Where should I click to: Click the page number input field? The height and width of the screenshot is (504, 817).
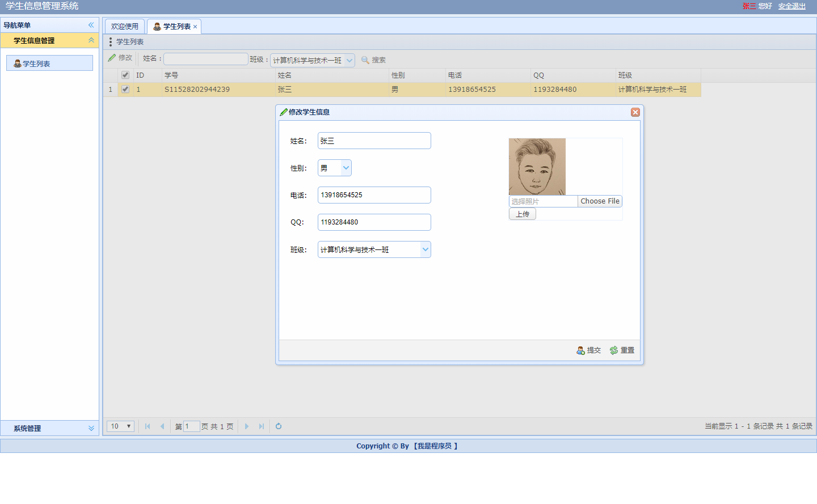click(192, 426)
